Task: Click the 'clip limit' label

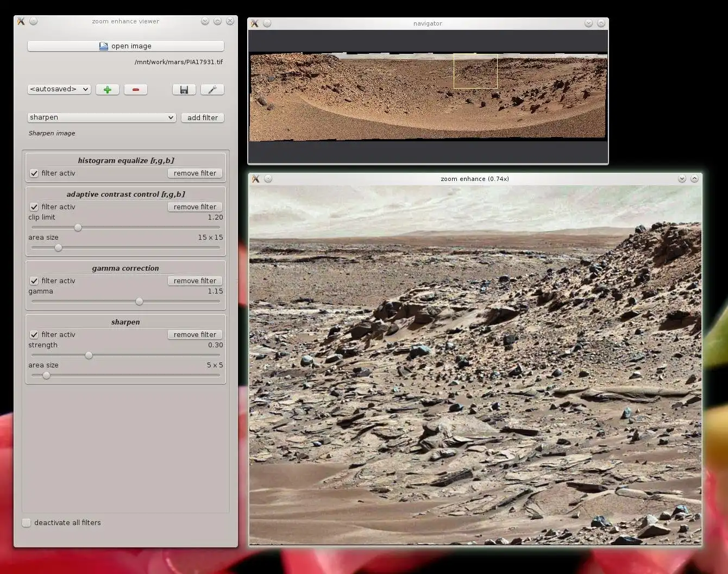Action: pos(42,217)
